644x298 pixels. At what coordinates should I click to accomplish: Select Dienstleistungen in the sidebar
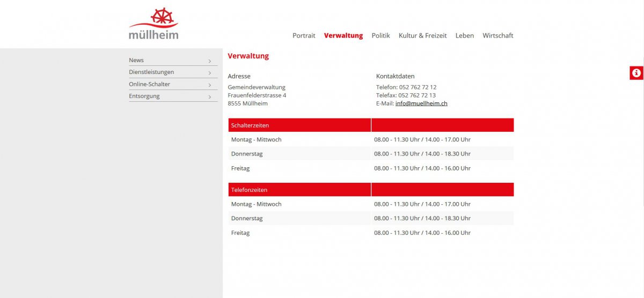click(x=151, y=72)
